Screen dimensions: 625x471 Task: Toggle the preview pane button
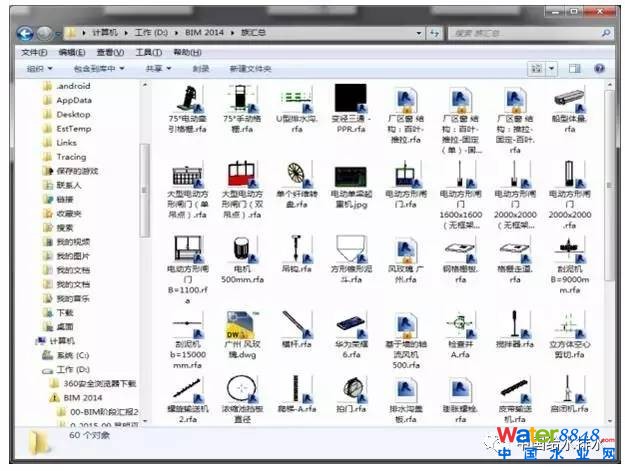point(575,69)
